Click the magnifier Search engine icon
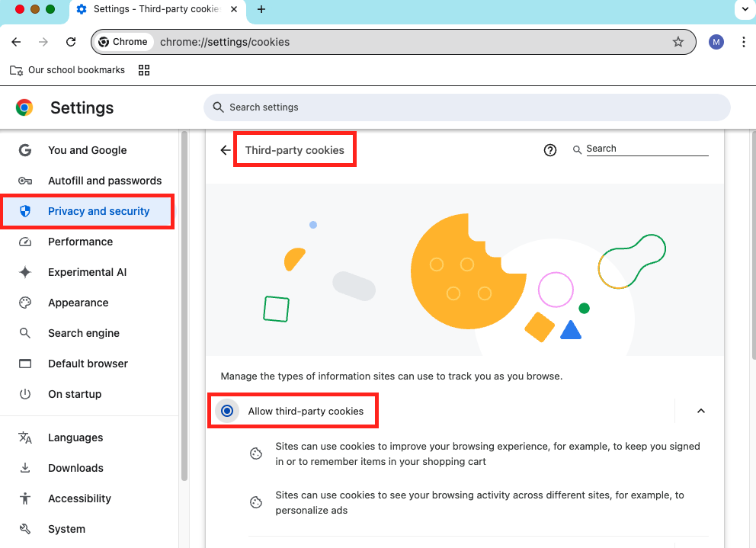Viewport: 756px width, 548px height. pos(25,333)
